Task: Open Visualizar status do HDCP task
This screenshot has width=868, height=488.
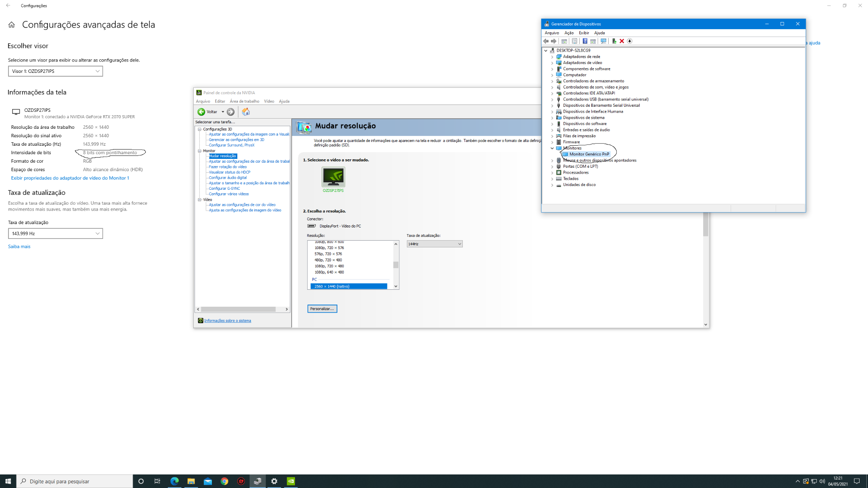Action: (x=229, y=172)
